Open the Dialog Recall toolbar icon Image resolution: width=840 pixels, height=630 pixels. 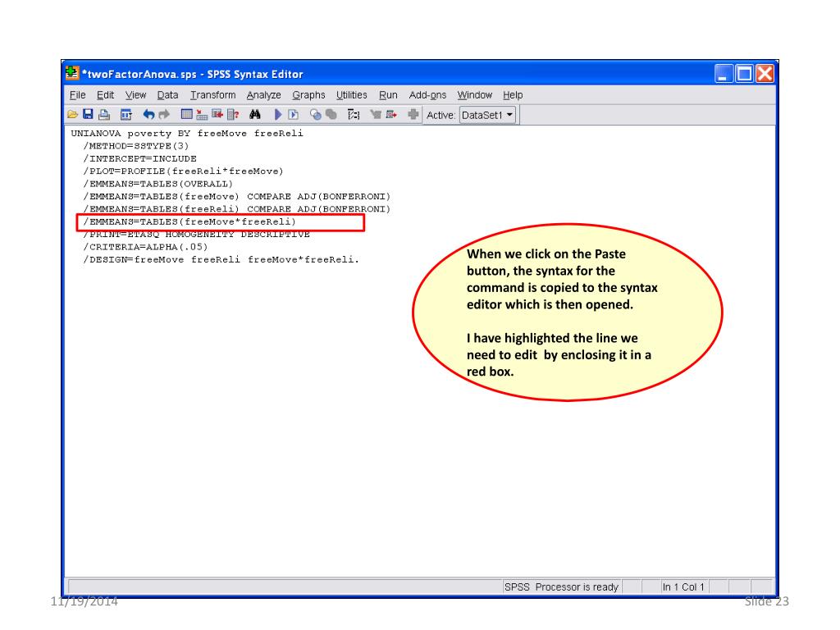(x=126, y=115)
